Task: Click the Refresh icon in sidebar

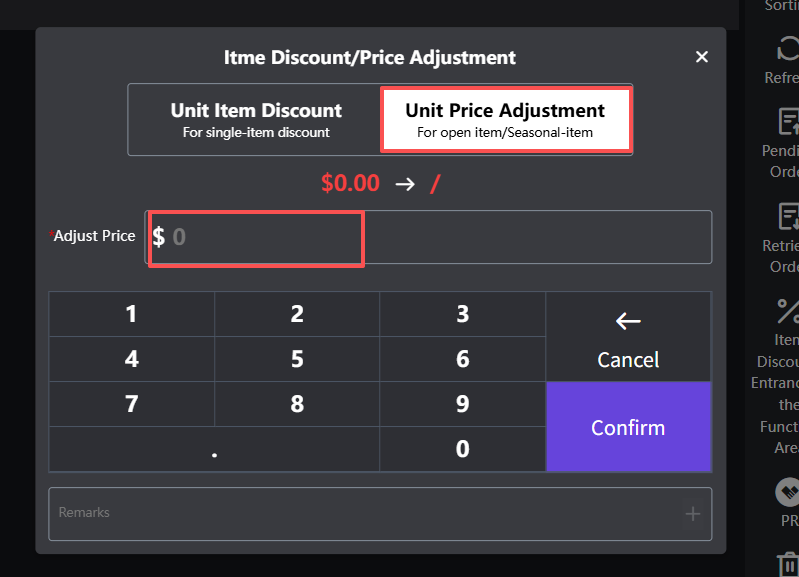Action: (787, 48)
